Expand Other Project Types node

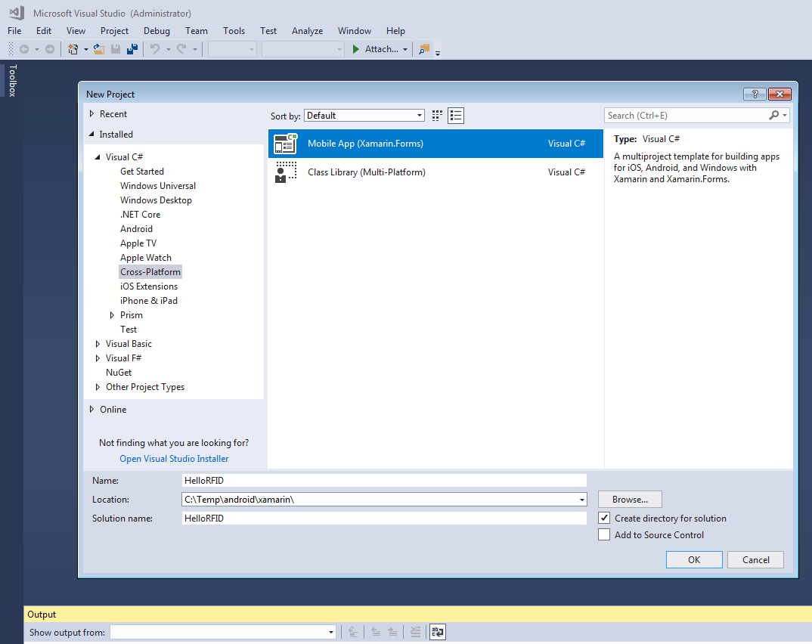click(98, 387)
